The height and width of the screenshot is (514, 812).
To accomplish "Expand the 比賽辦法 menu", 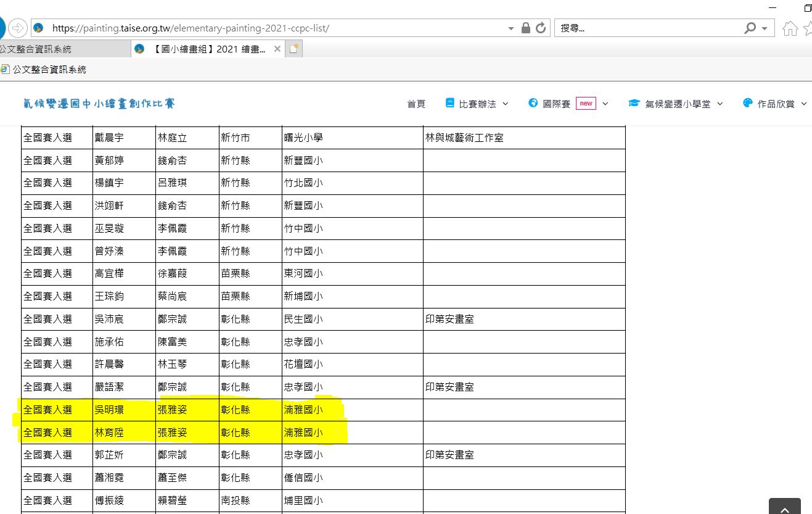I will pos(477,104).
